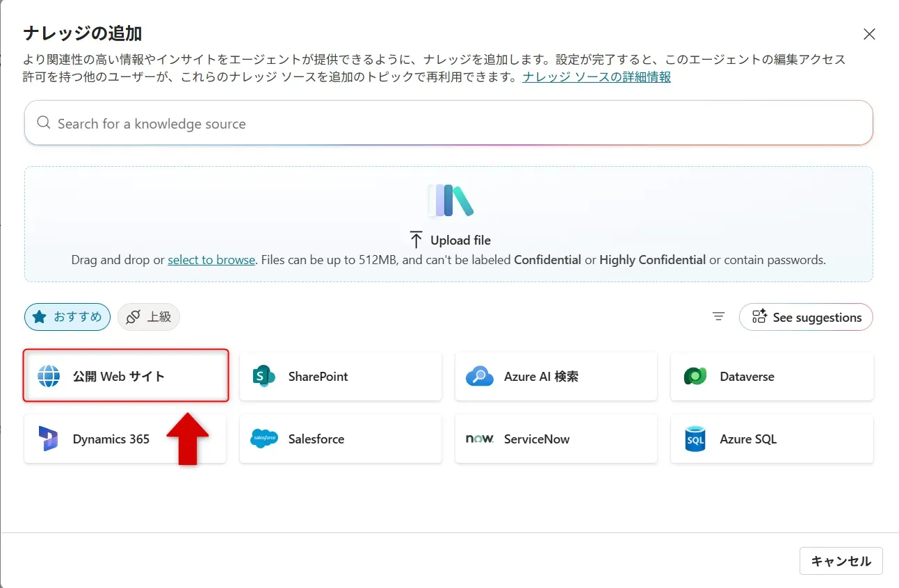The image size is (899, 588).
Task: Pick the Azure SQL database icon
Action: tap(695, 439)
